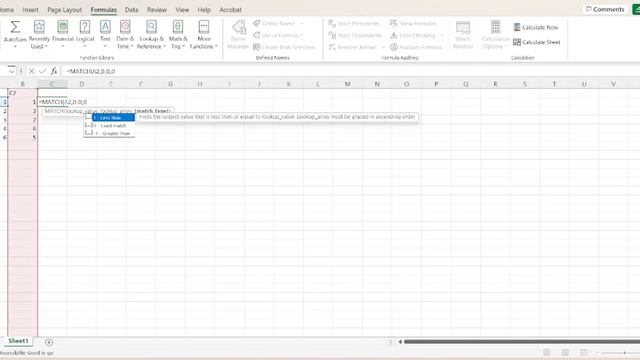This screenshot has width=640, height=360.
Task: Open Text functions library
Action: click(x=105, y=35)
